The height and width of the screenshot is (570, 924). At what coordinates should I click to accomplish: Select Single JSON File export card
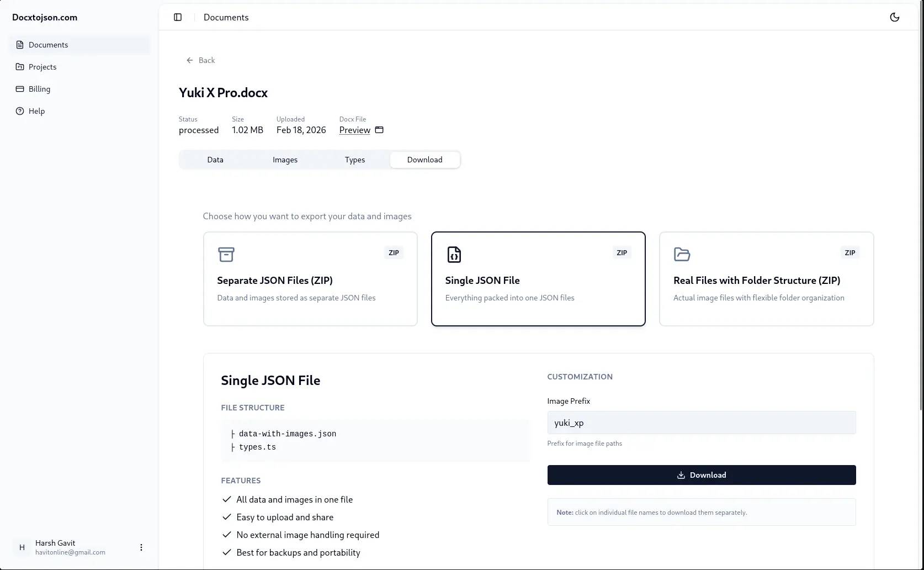point(538,279)
